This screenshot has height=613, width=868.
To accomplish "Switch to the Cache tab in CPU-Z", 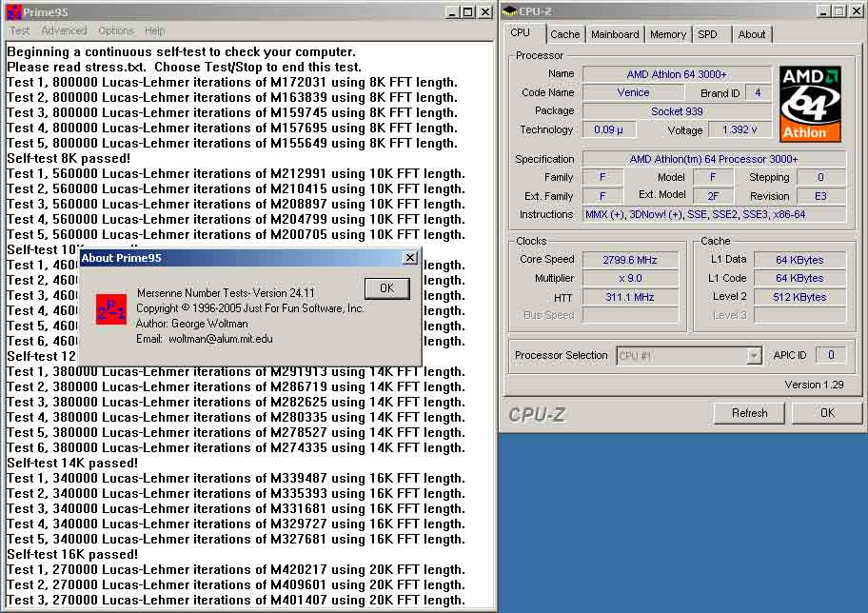I will click(x=564, y=34).
